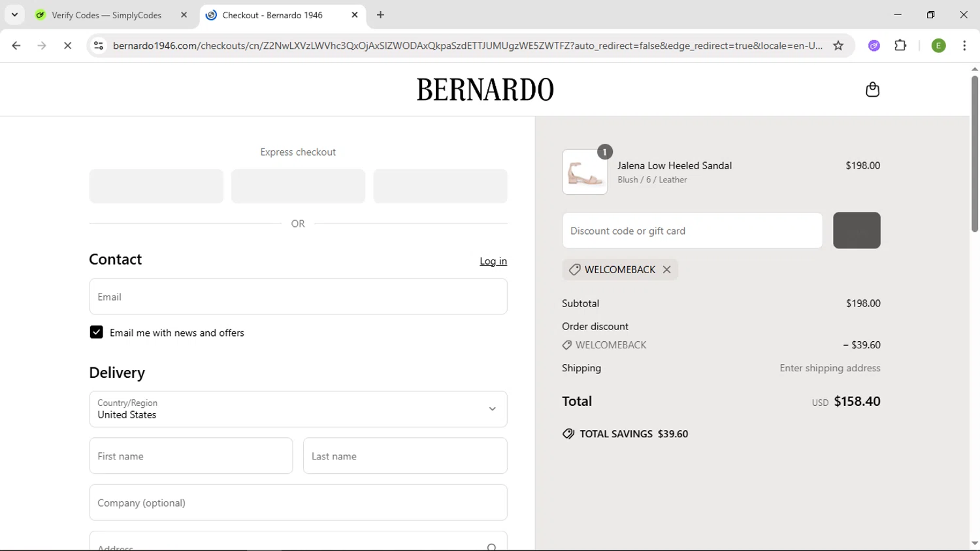Click the Express checkout heading
The height and width of the screenshot is (551, 980).
[298, 152]
